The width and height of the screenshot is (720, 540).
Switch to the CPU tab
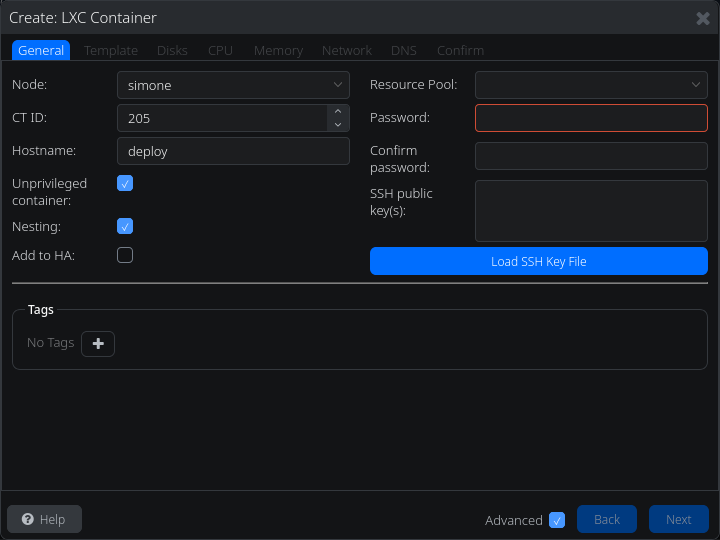tap(220, 50)
